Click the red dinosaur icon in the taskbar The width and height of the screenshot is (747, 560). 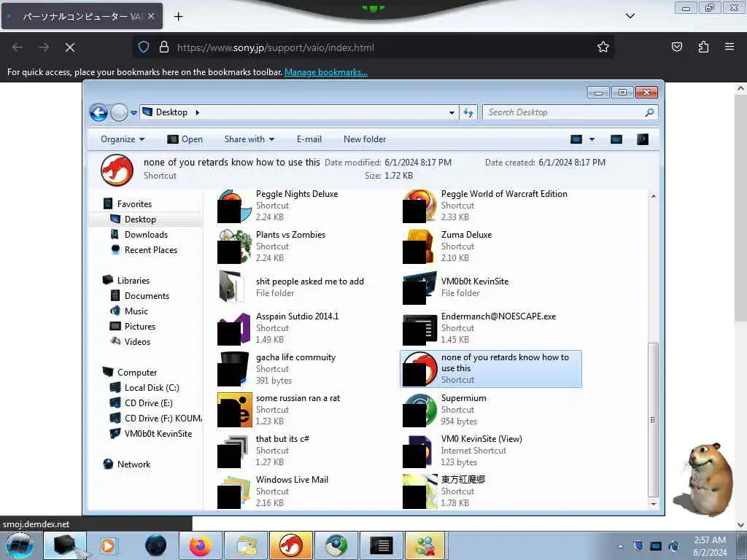pos(290,545)
